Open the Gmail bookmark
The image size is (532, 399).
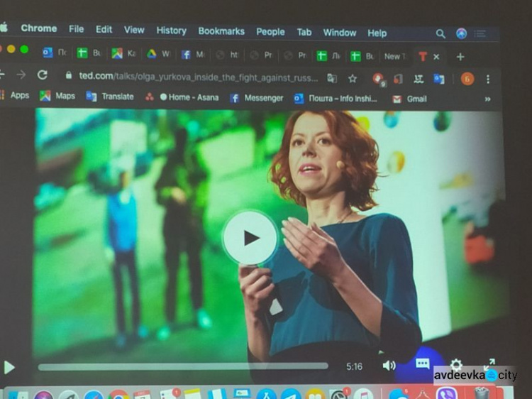click(410, 99)
